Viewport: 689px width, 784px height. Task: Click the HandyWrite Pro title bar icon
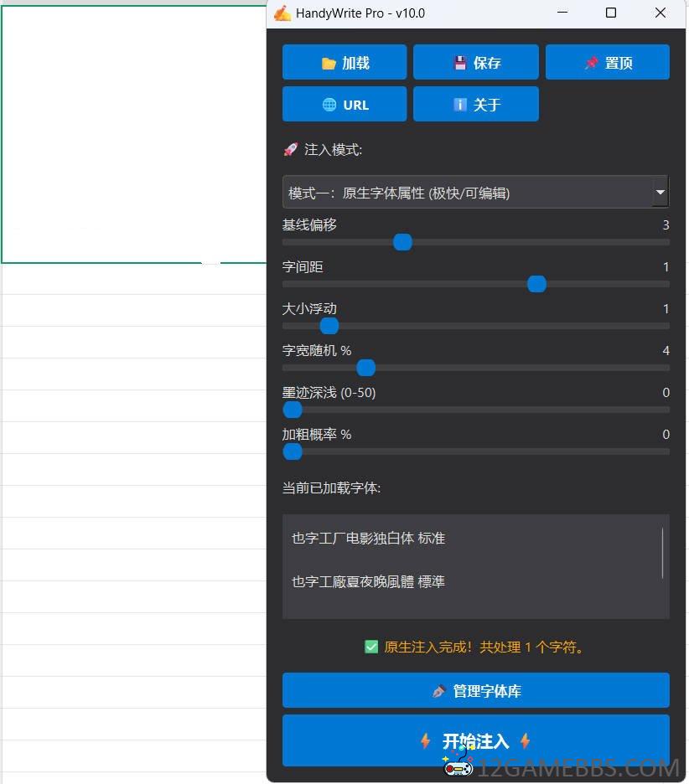pos(282,13)
